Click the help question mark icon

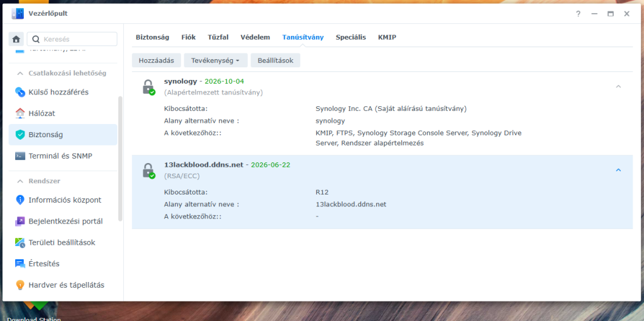(578, 14)
